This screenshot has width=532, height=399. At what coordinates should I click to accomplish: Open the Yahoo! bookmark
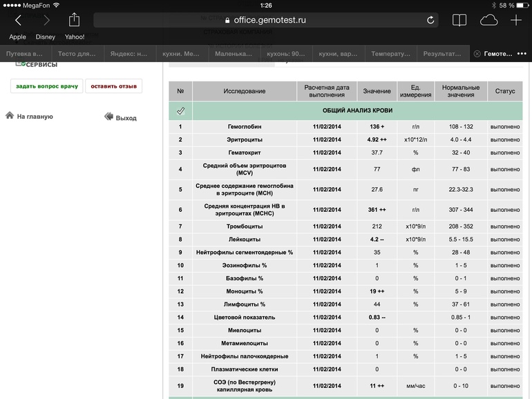click(75, 37)
